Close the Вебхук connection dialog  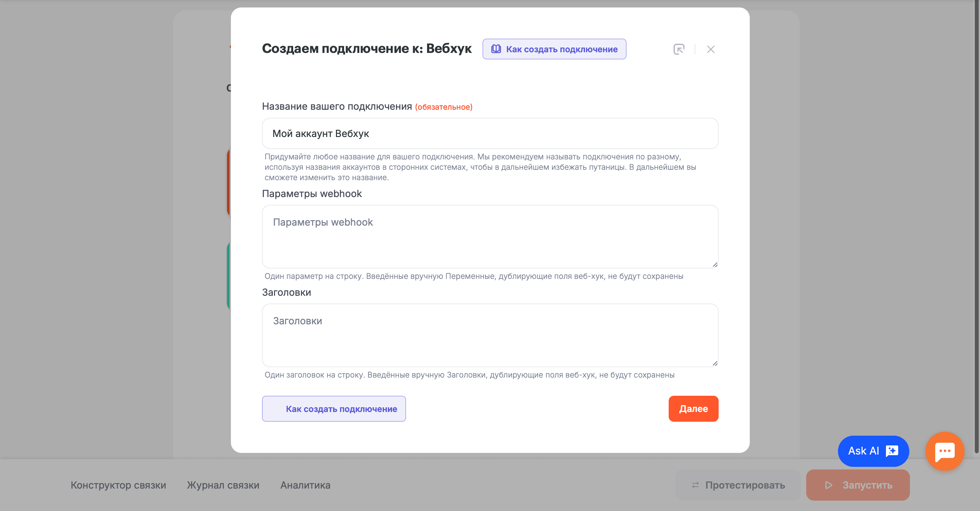point(711,49)
